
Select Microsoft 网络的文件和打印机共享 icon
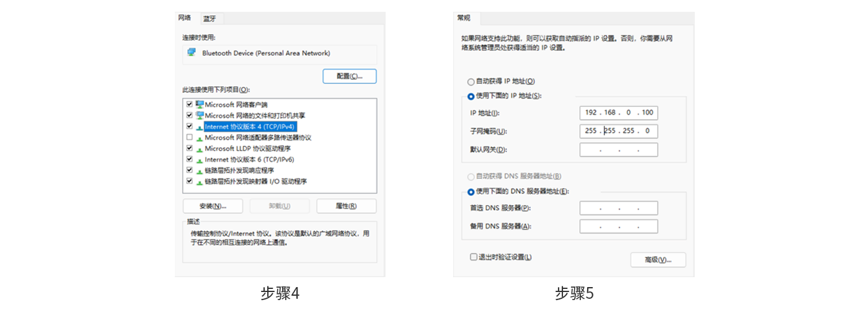[x=200, y=115]
